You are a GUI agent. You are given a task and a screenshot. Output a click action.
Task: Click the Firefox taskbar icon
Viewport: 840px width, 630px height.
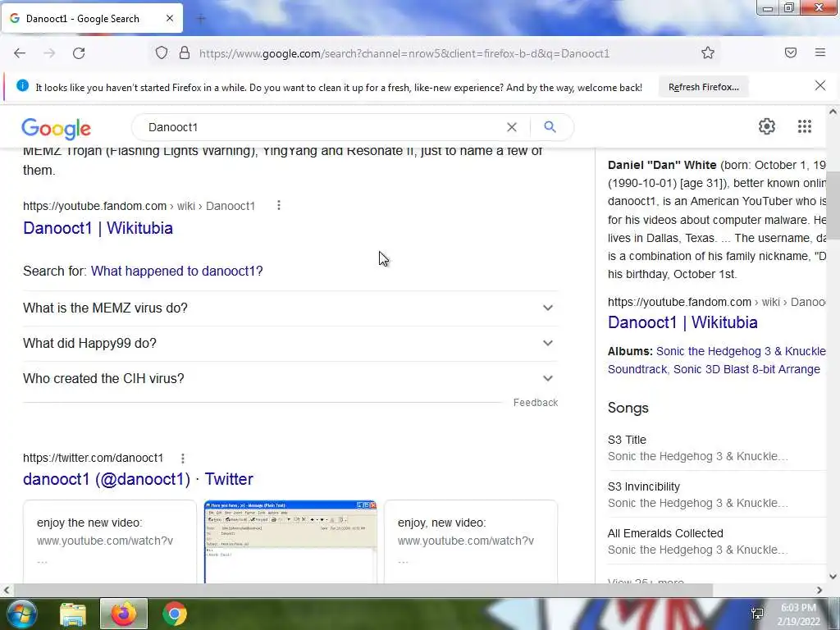pos(124,614)
